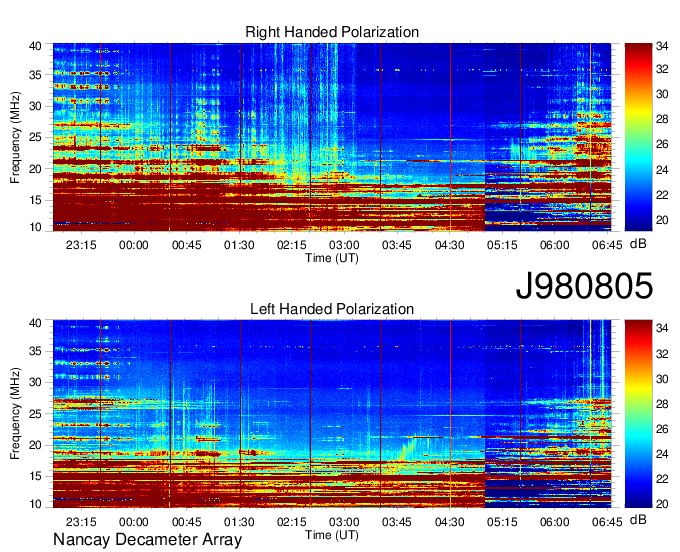The height and width of the screenshot is (552, 680).
Task: Click frequency tick '15' on Right Handed plot axis
Action: point(36,200)
